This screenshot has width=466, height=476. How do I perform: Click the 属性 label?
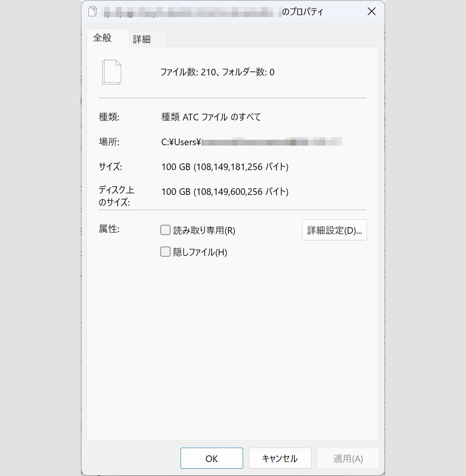(x=109, y=229)
